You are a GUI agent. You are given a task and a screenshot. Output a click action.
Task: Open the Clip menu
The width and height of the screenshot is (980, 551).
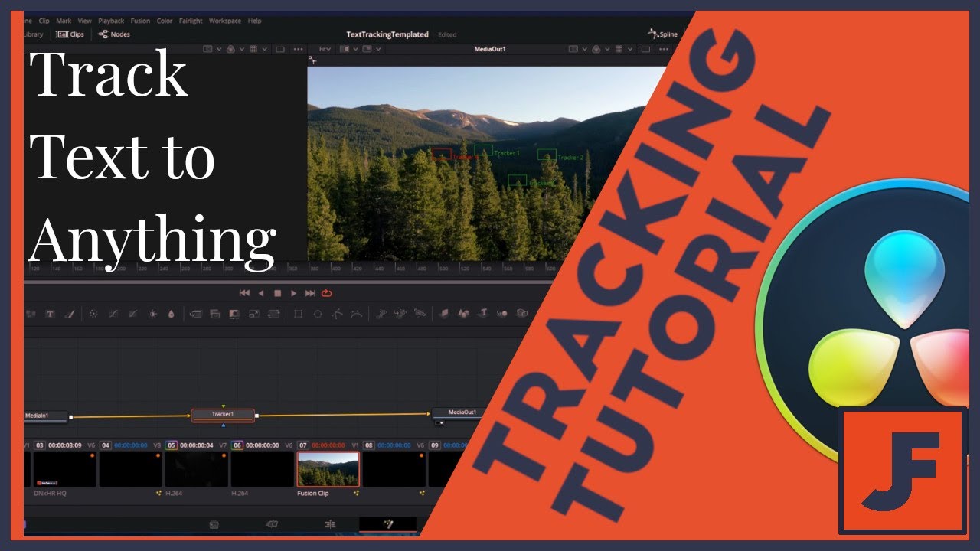pyautogui.click(x=44, y=21)
